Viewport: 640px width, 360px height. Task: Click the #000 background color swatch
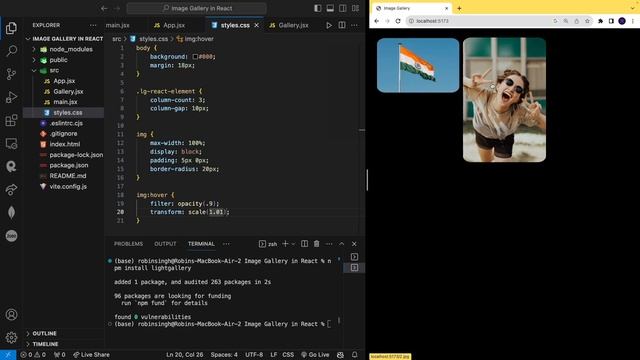(x=196, y=57)
